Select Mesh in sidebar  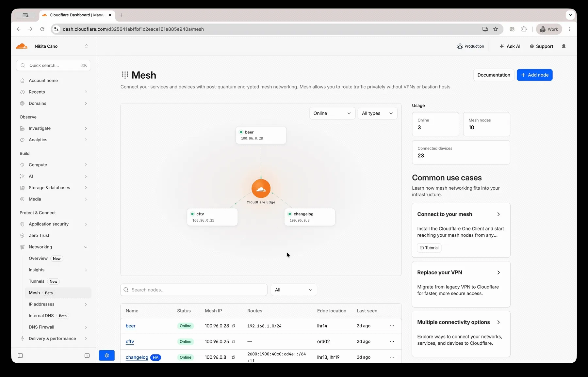point(58,293)
